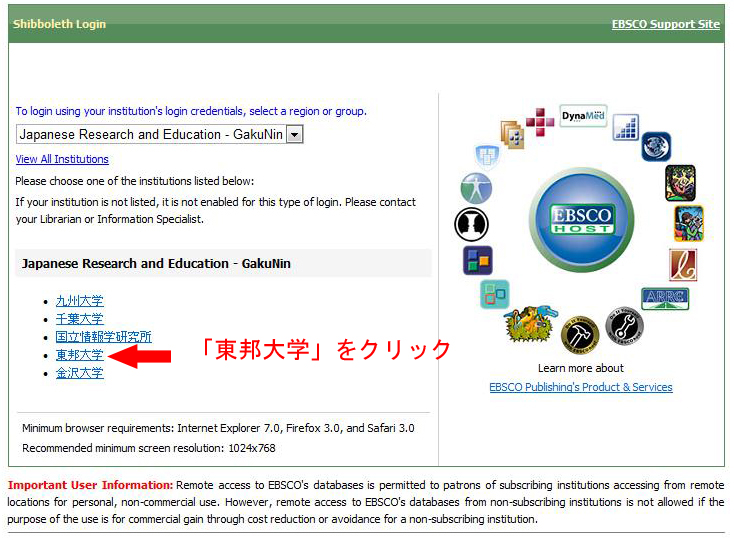Screen dimensions: 734x540
Task: Open EBSCO Publishing's Product & Services link
Action: pos(580,387)
